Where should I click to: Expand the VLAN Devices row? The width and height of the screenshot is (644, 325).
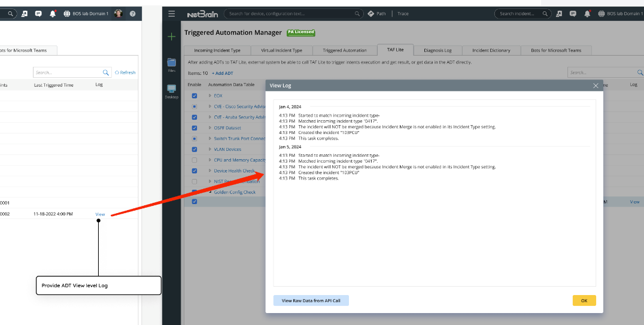(210, 150)
